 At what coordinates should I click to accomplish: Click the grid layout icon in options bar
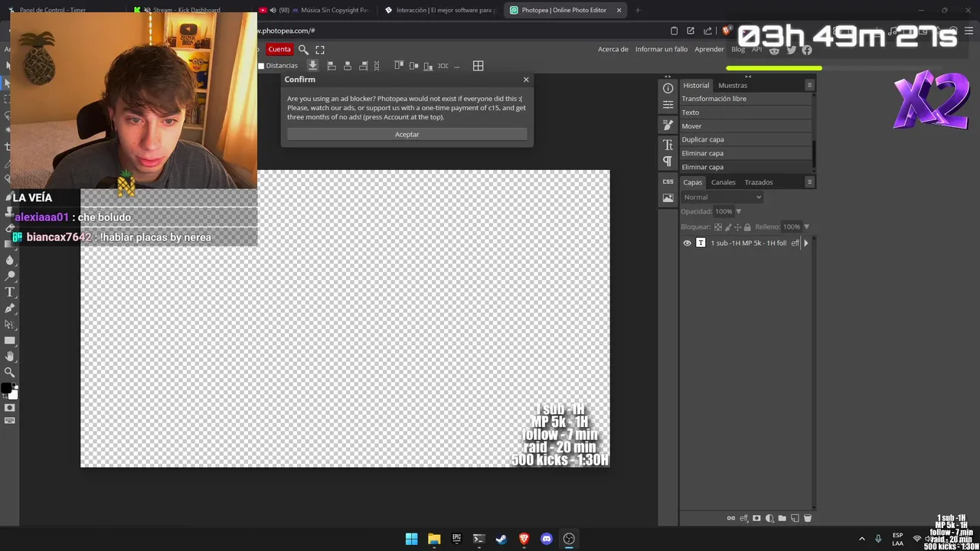(x=478, y=66)
